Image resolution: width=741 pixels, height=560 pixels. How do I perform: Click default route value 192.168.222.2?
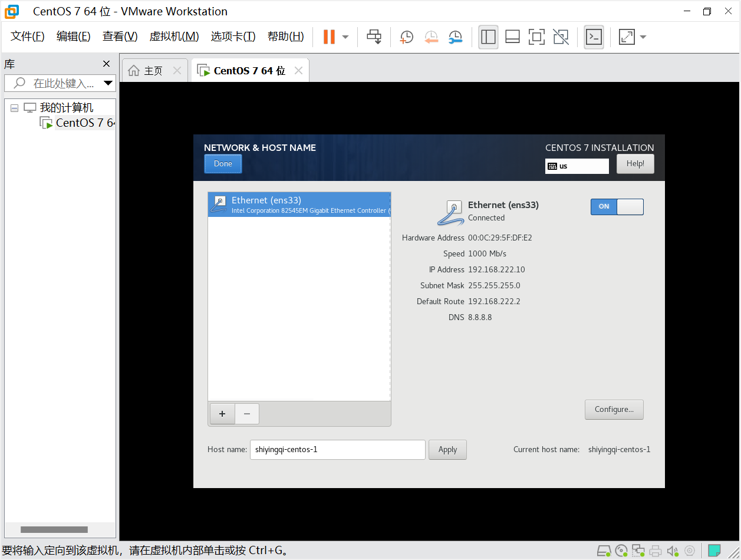pyautogui.click(x=494, y=301)
